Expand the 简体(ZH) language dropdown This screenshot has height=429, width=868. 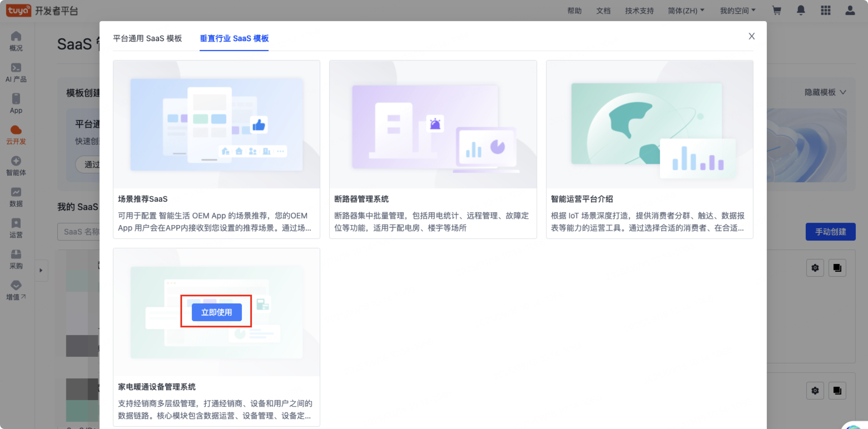click(x=686, y=11)
